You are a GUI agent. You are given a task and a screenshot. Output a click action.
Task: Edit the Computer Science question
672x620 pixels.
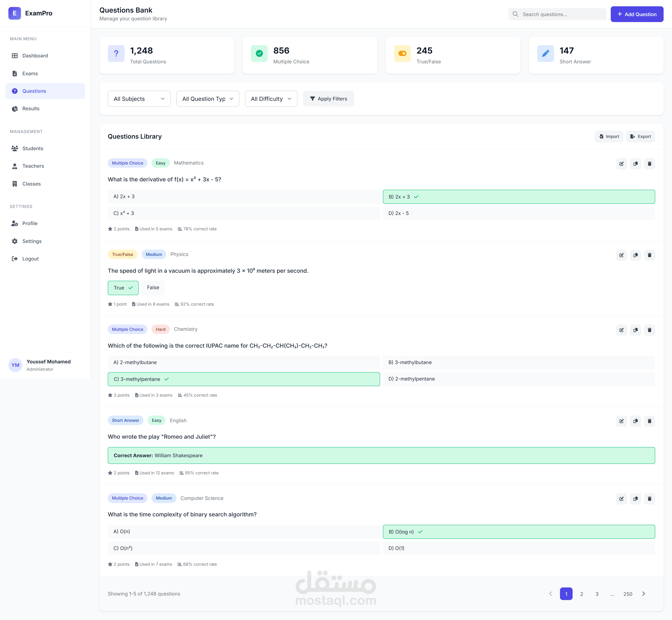click(x=621, y=499)
